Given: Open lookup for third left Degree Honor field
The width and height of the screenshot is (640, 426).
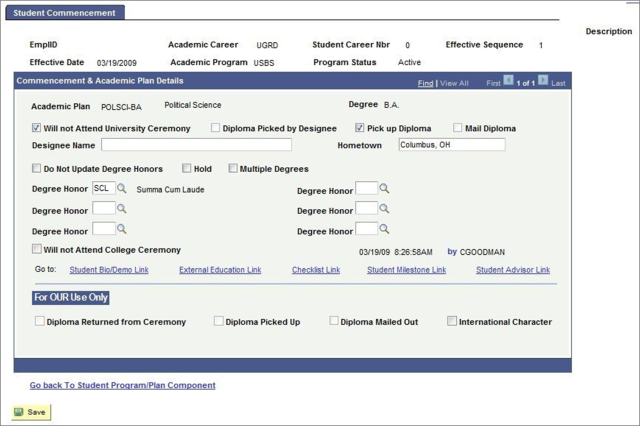Looking at the screenshot, I should [x=122, y=229].
